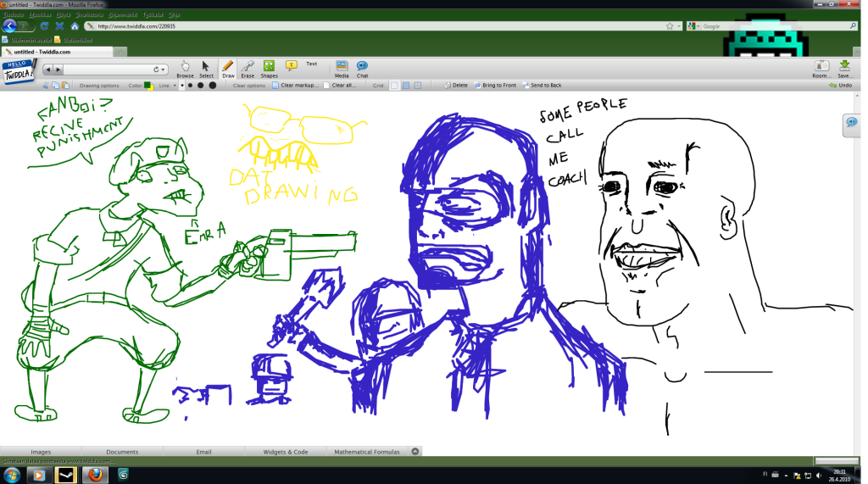Select the Browse hand tool
Viewport: 868px width, 484px height.
coord(185,69)
